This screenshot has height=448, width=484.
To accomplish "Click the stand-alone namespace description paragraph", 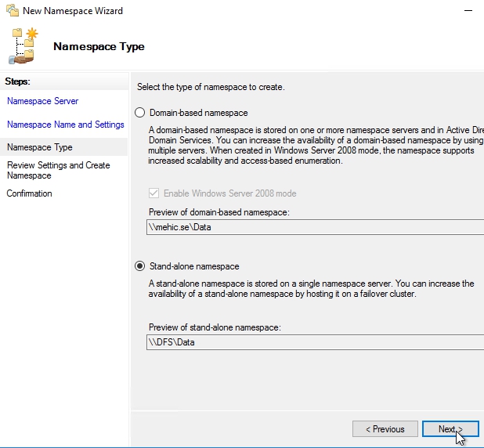I will click(x=311, y=288).
